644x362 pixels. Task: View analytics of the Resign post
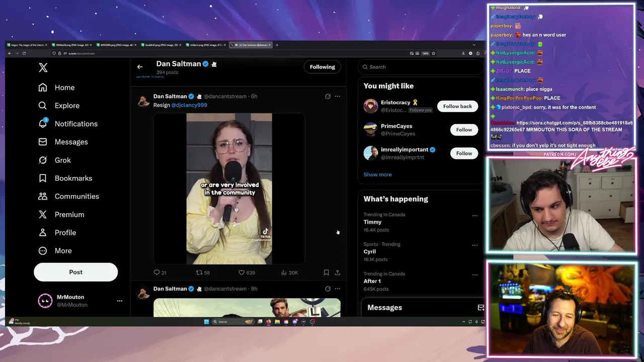click(x=290, y=273)
